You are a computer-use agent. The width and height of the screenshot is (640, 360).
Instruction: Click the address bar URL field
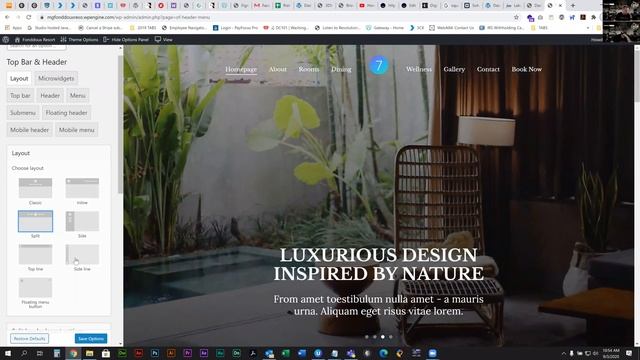273,17
